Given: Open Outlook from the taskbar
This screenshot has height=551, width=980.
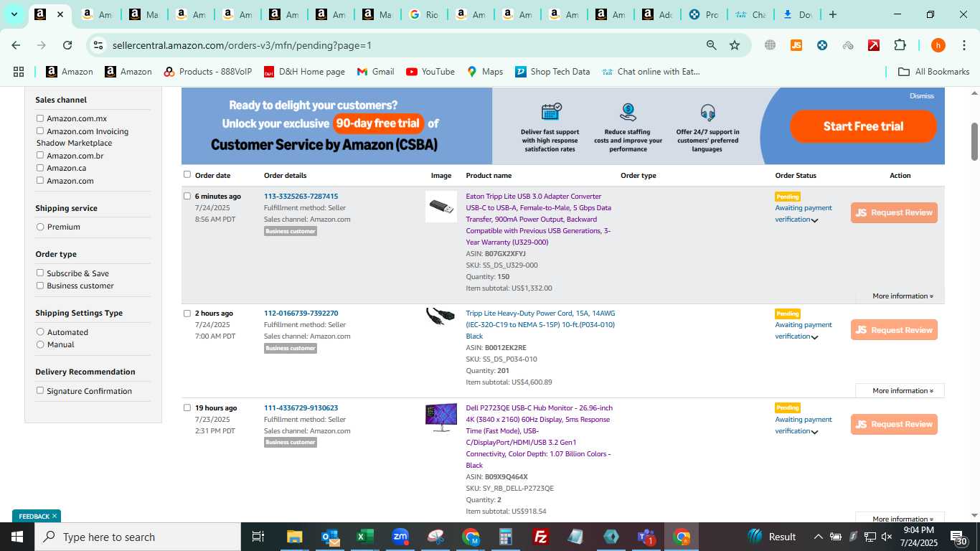Looking at the screenshot, I should click(330, 537).
